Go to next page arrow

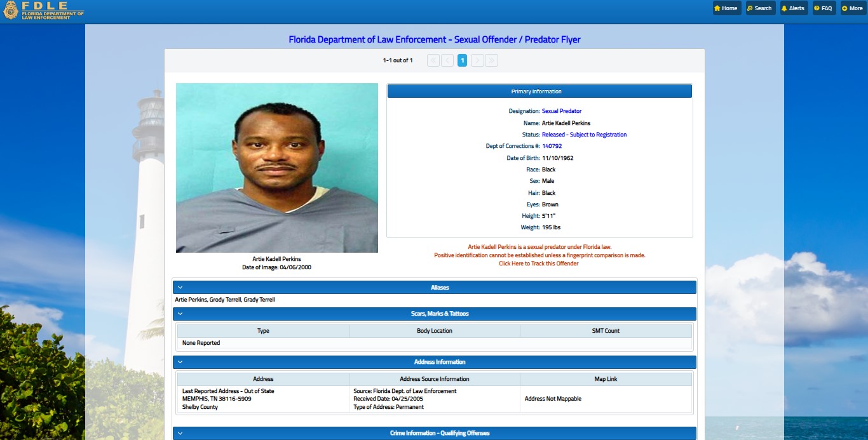[478, 60]
